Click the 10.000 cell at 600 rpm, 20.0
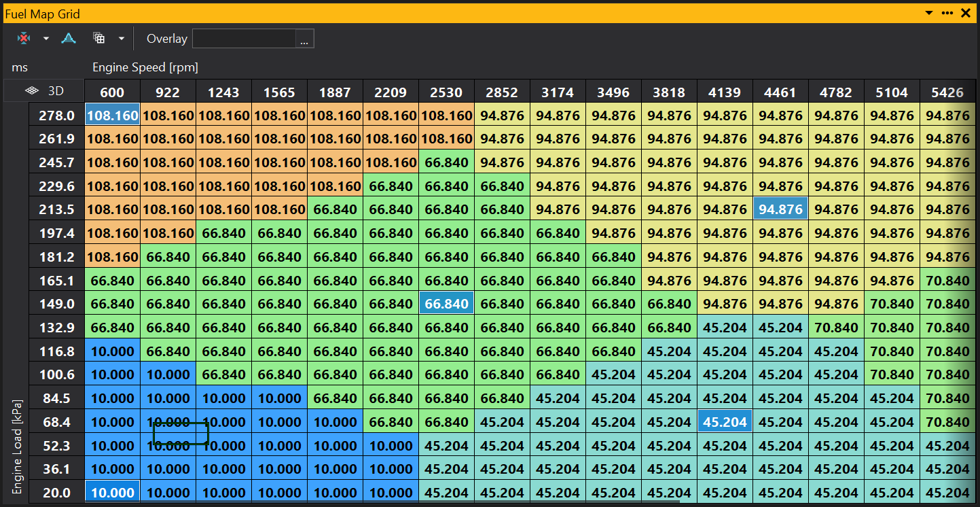 (113, 493)
